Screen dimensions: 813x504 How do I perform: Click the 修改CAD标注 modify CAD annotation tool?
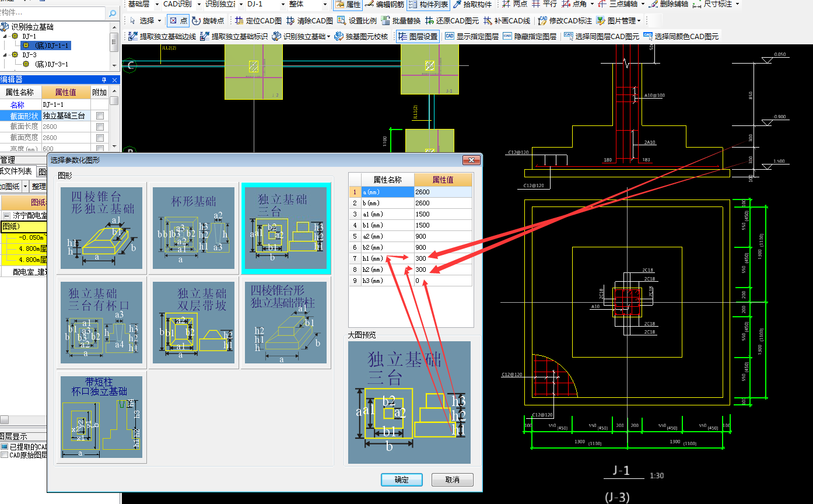point(565,21)
